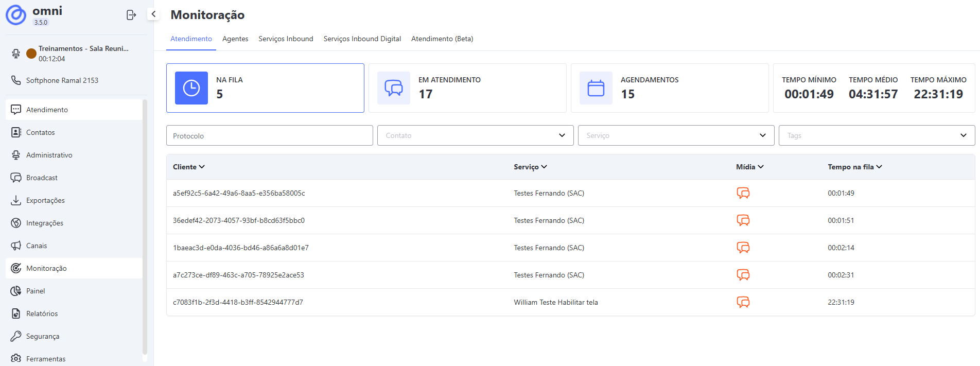Select the Atendimento tab
This screenshot has height=366, width=980.
(x=191, y=39)
